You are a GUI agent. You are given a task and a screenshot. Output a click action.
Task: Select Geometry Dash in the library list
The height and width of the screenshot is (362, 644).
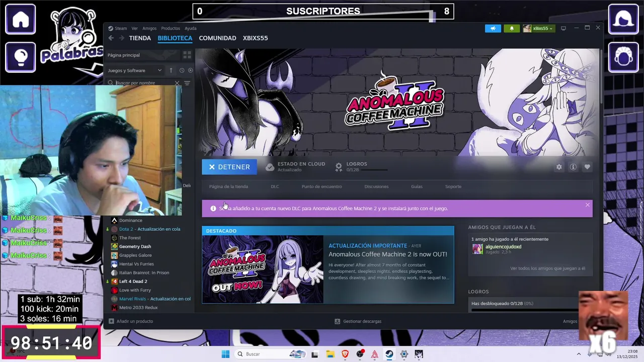(135, 246)
